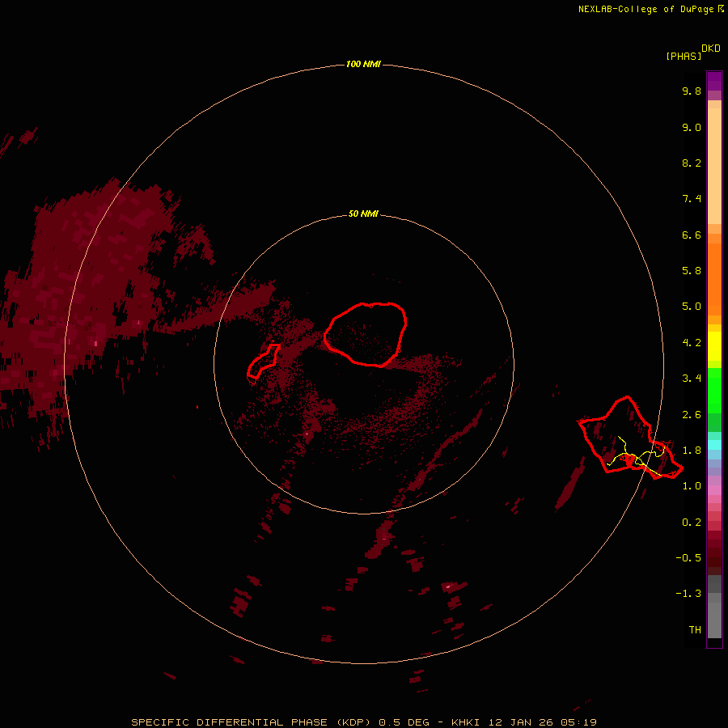Click the 50 NMI range ring label
This screenshot has width=728, height=728.
pos(363,214)
